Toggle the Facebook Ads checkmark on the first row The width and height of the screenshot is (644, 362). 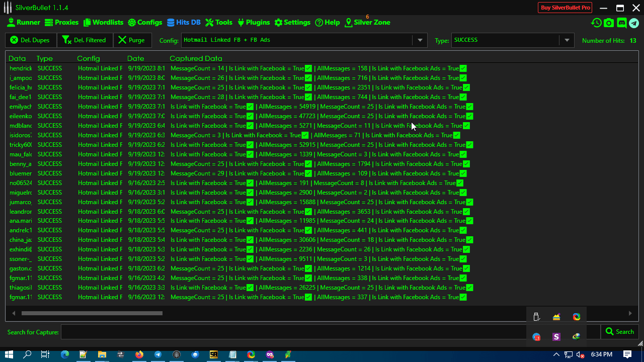tap(462, 68)
